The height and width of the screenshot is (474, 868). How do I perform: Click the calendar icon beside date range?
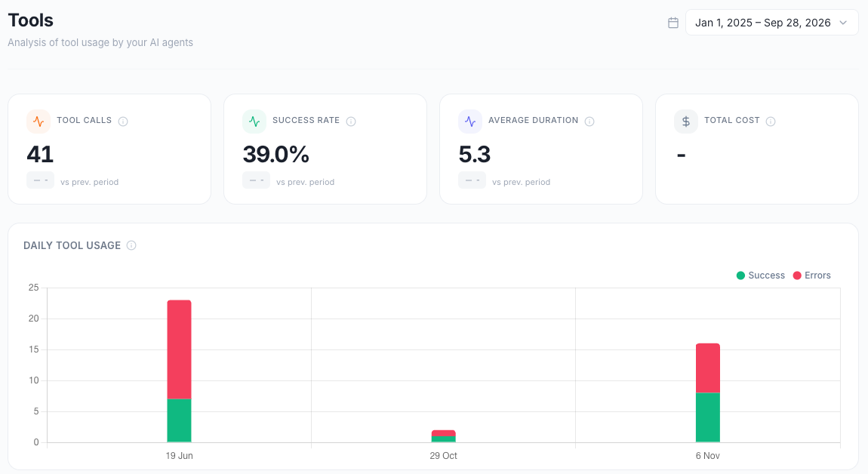673,23
